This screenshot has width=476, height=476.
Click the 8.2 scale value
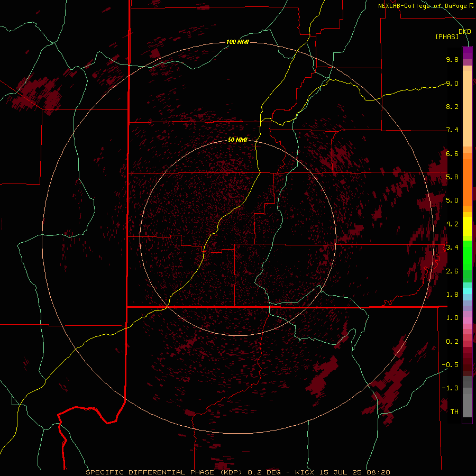[452, 106]
